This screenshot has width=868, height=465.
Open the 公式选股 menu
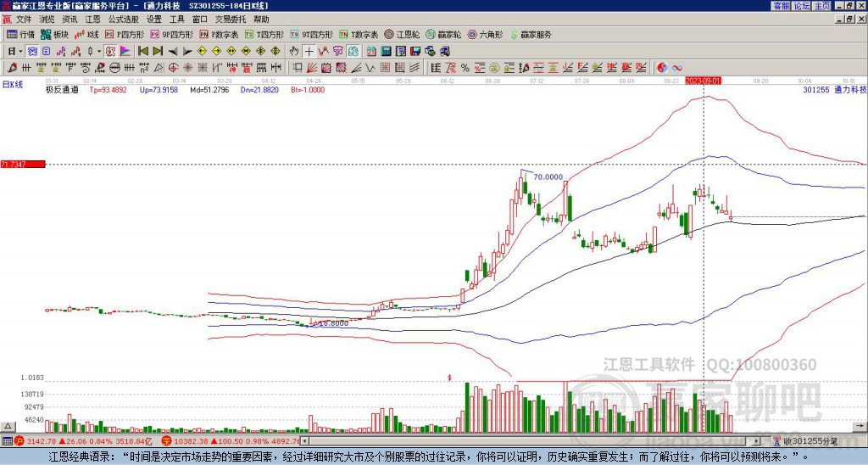point(124,20)
